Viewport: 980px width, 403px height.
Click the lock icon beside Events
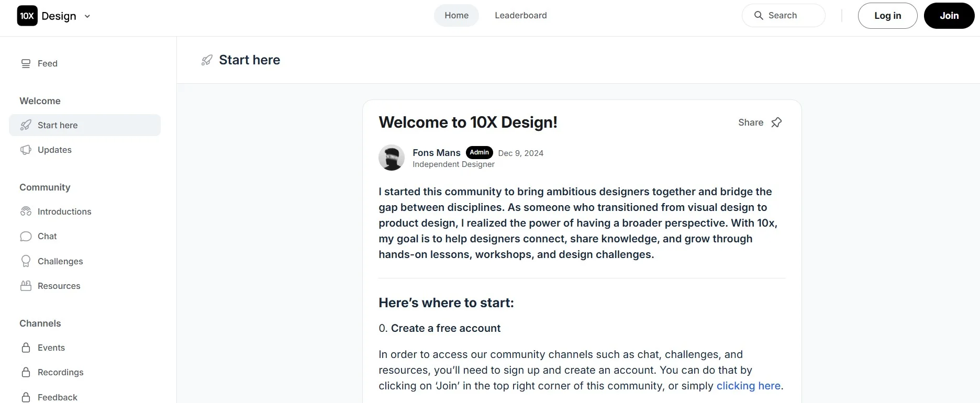26,348
